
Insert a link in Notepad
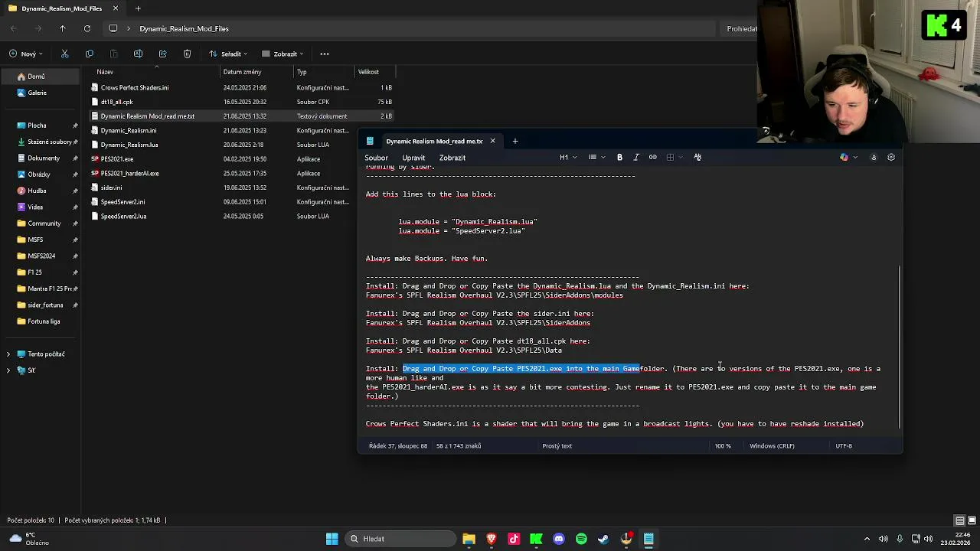pyautogui.click(x=653, y=157)
